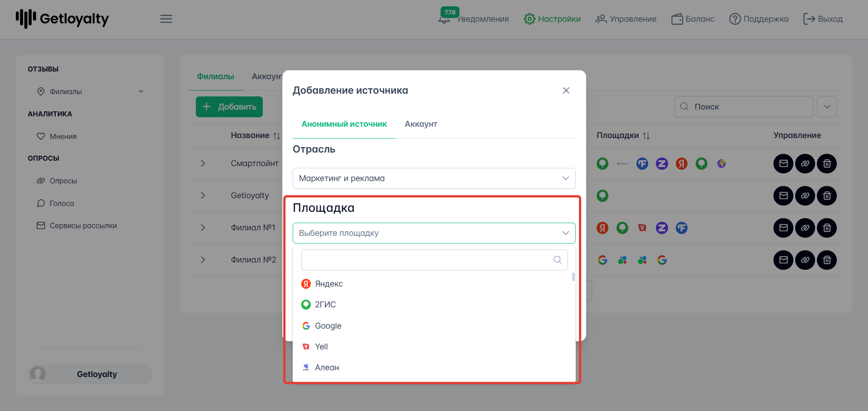Close the Добавление источника dialog
868x411 pixels.
click(566, 91)
